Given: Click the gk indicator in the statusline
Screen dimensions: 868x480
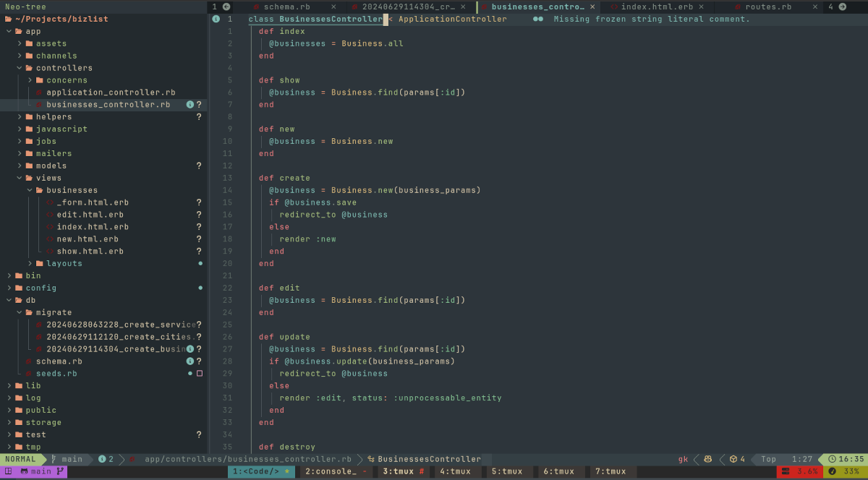Looking at the screenshot, I should point(681,459).
